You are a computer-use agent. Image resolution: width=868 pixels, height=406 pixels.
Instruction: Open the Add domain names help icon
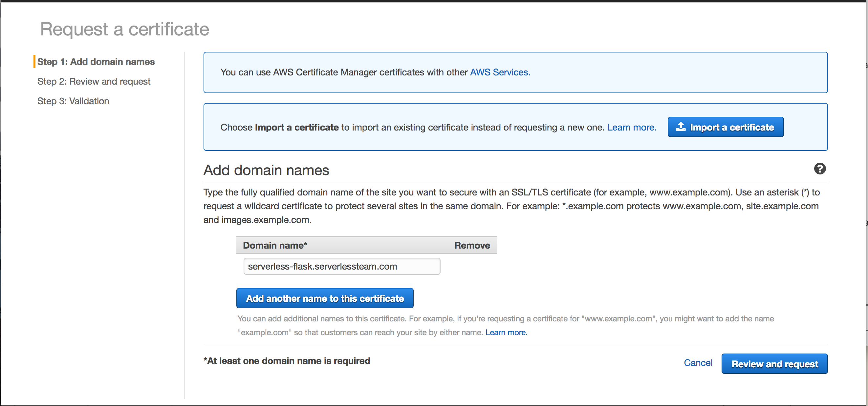820,169
